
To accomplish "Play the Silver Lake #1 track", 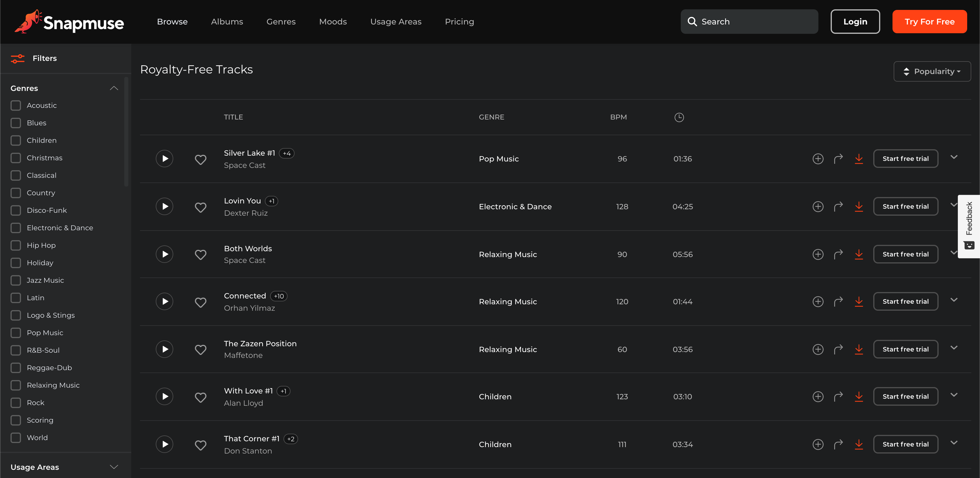I will 164,159.
